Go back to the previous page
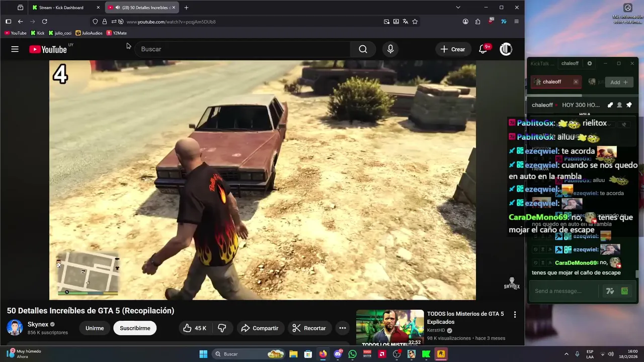This screenshot has height=362, width=644. point(20,22)
